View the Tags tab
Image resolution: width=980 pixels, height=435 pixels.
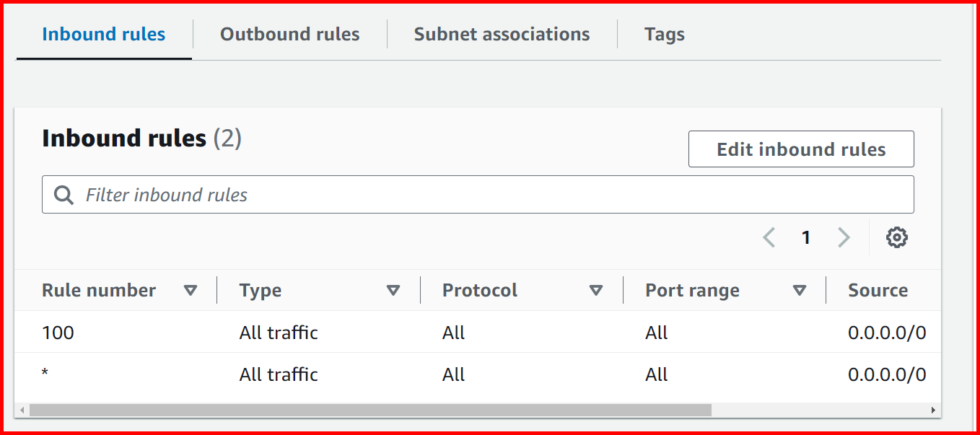click(x=663, y=34)
